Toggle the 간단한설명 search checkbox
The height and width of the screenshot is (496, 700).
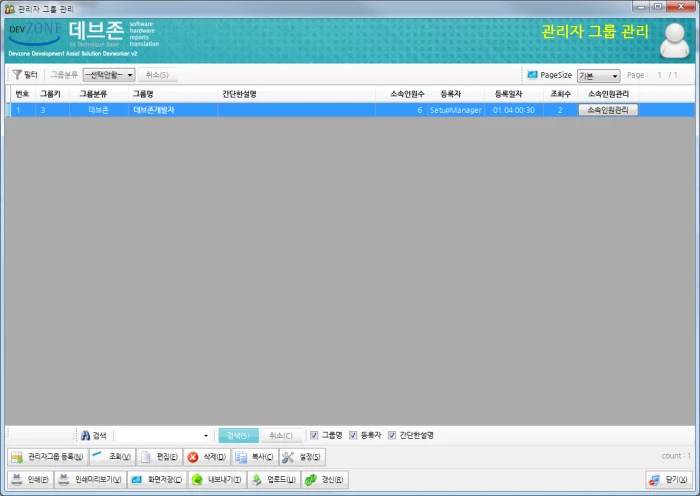(x=392, y=435)
